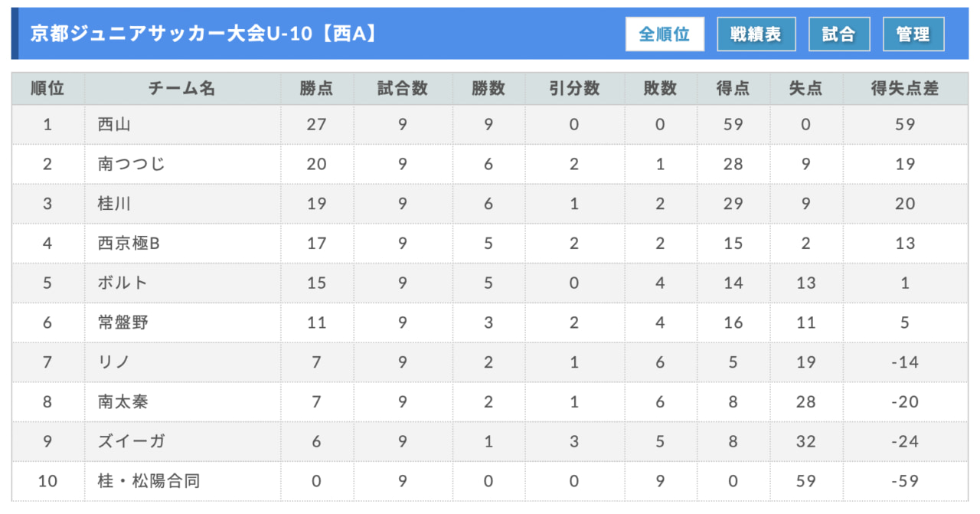Click the 常盤野 team name

point(123,322)
